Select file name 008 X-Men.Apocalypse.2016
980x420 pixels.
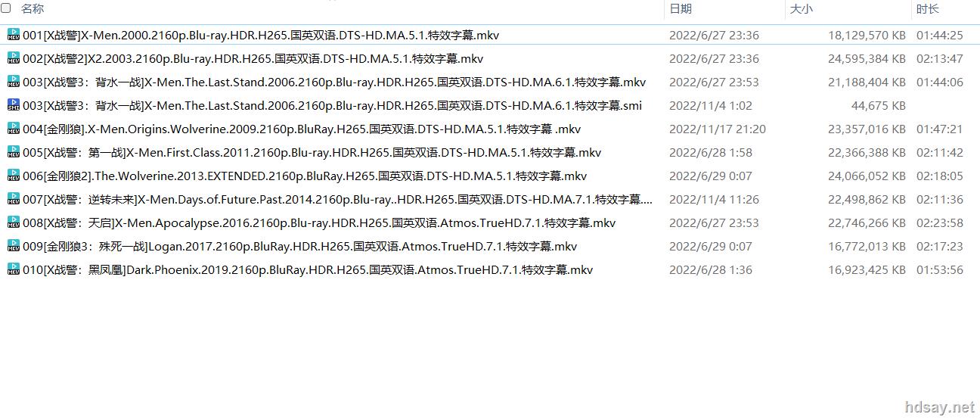[319, 223]
